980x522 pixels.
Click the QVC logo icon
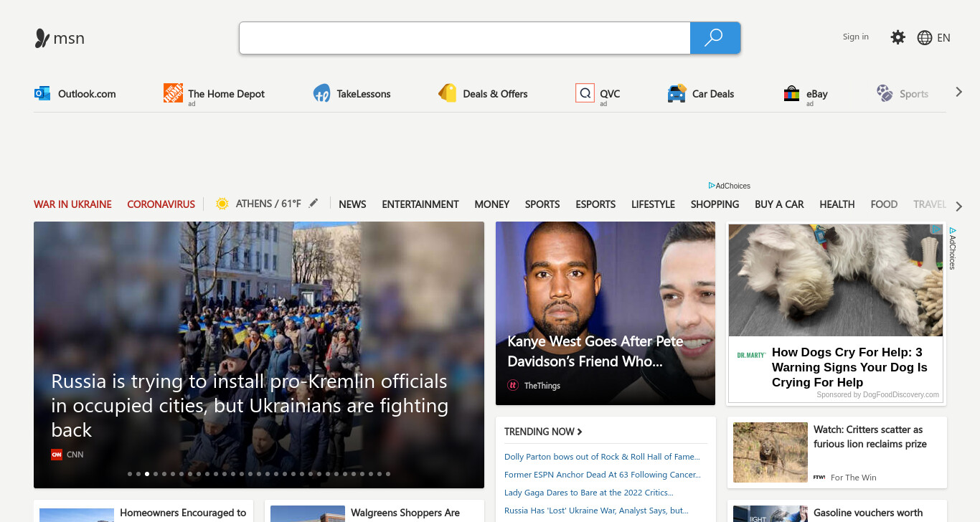pos(585,93)
